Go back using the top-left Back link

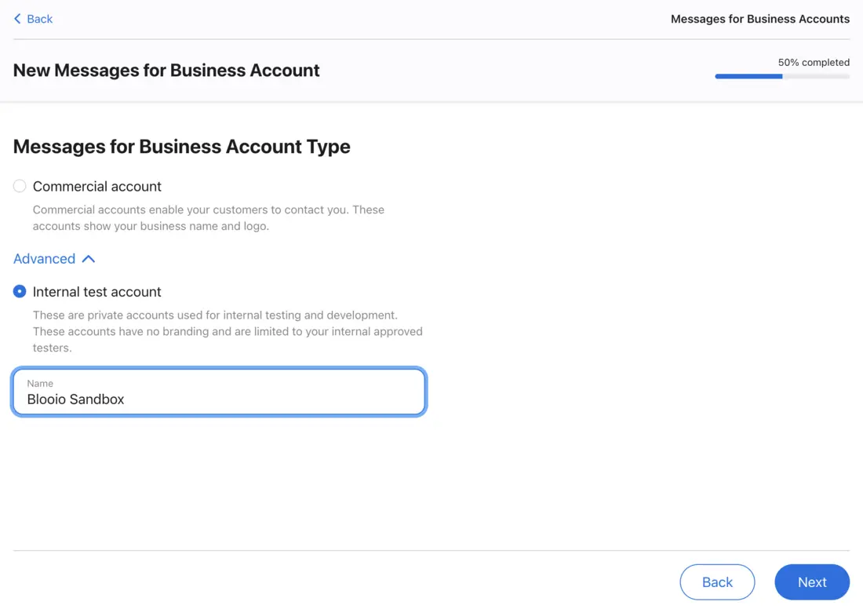pyautogui.click(x=33, y=19)
